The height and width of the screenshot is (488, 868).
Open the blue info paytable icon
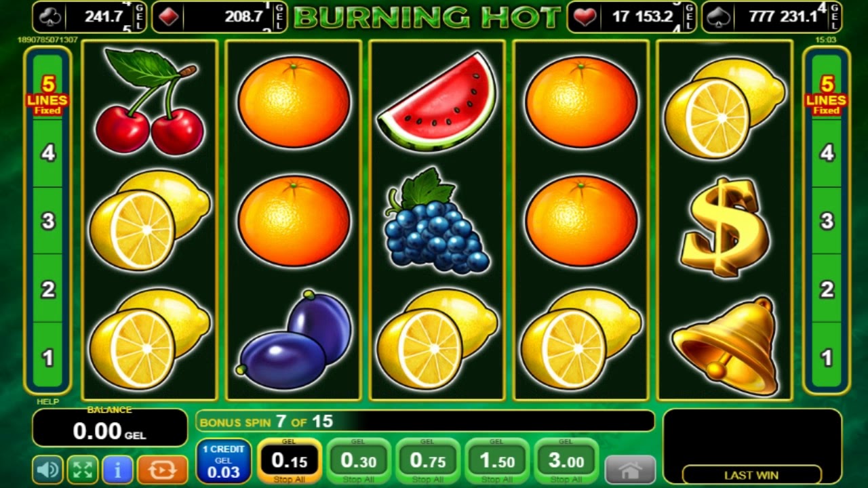click(x=118, y=469)
